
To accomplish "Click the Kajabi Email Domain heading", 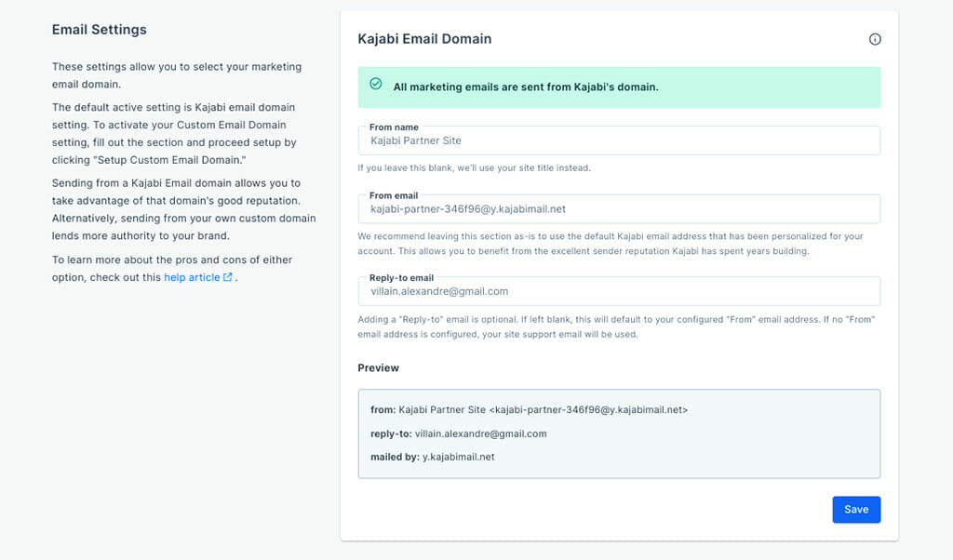I will pos(424,39).
